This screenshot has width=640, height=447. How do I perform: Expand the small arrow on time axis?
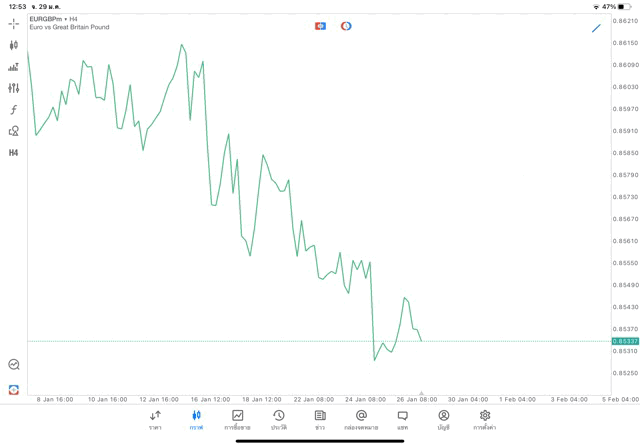pyautogui.click(x=421, y=393)
